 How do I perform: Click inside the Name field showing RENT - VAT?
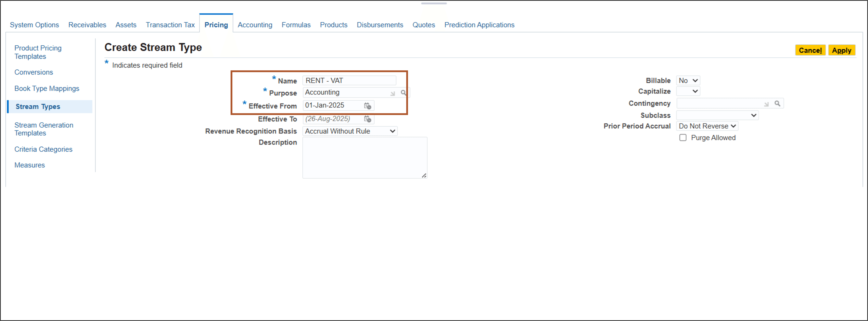point(349,80)
